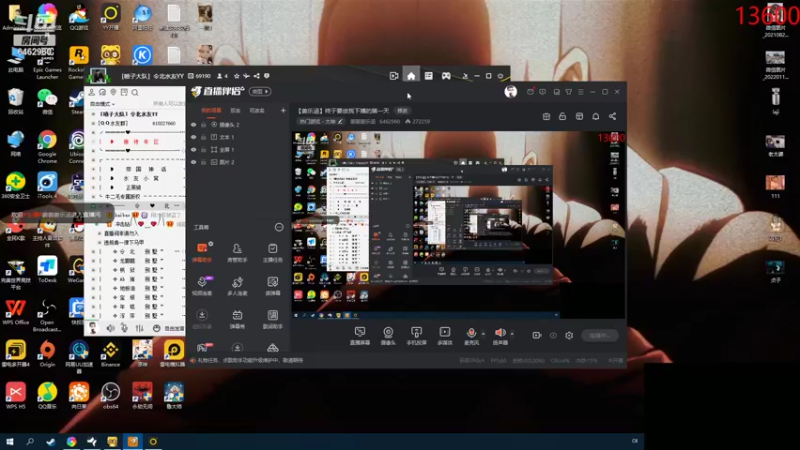Open the stream settings gear
This screenshot has height=450, width=800.
[x=569, y=335]
